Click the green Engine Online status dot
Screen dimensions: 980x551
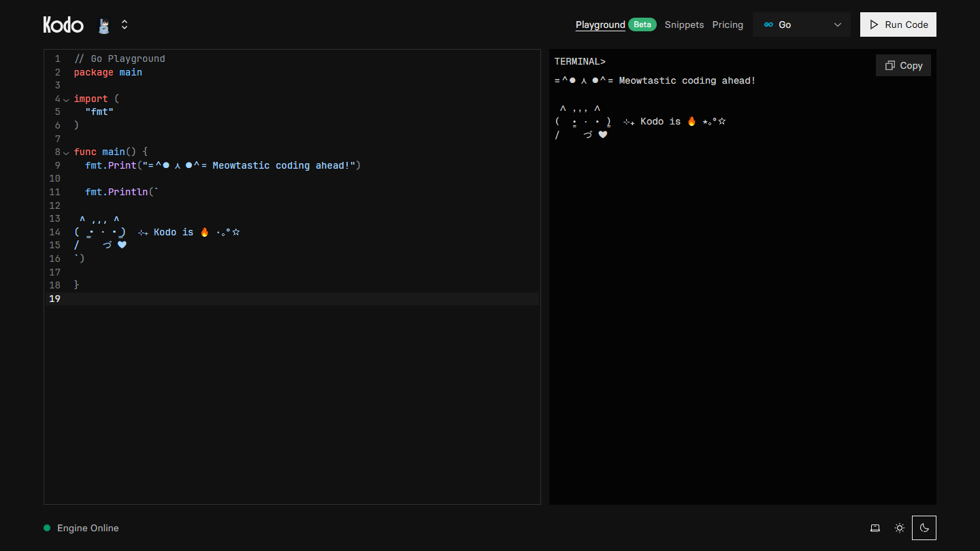point(47,528)
